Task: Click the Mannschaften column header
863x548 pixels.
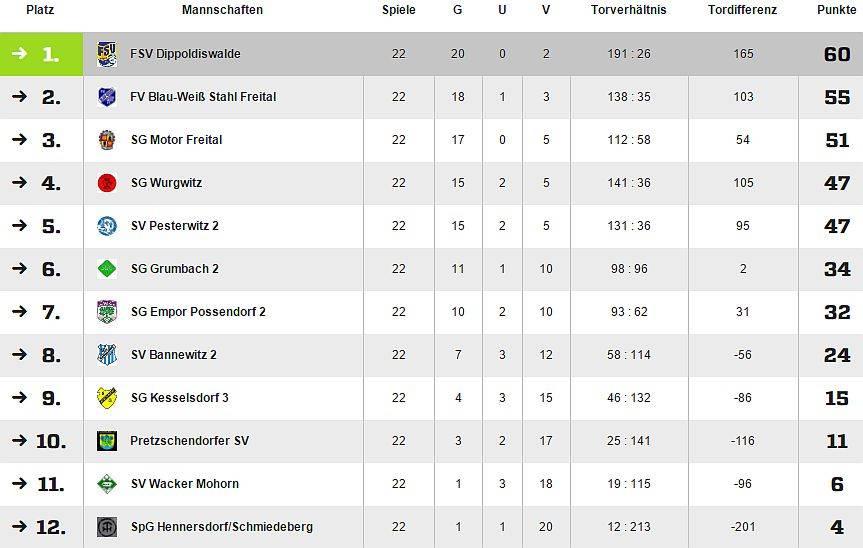Action: [222, 10]
